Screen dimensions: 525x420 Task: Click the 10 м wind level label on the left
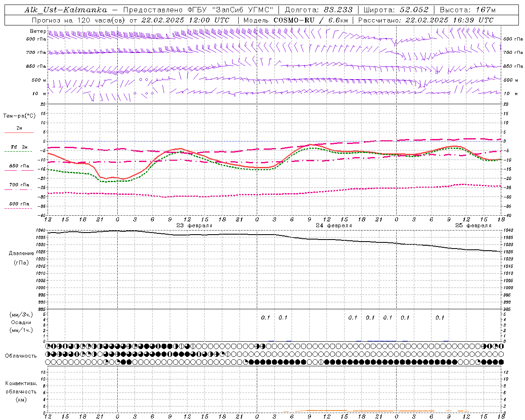(39, 94)
